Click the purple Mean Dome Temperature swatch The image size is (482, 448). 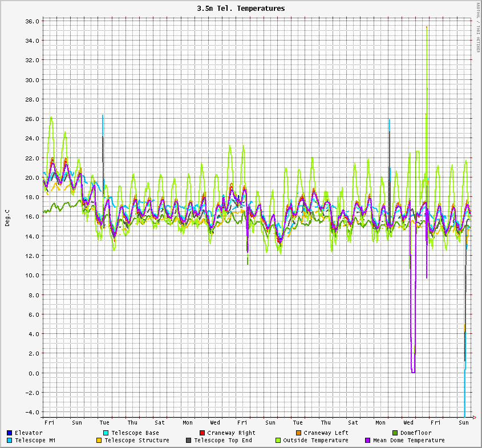367,440
